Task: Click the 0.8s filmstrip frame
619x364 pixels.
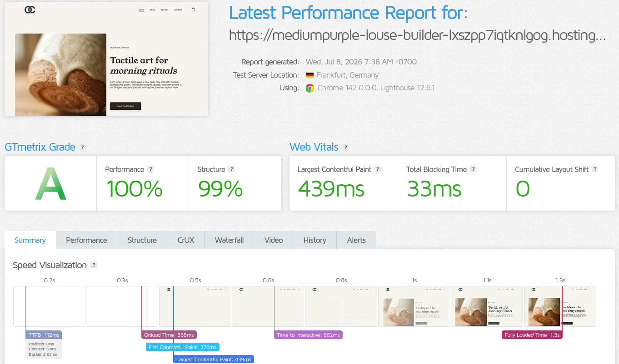Action: click(341, 306)
